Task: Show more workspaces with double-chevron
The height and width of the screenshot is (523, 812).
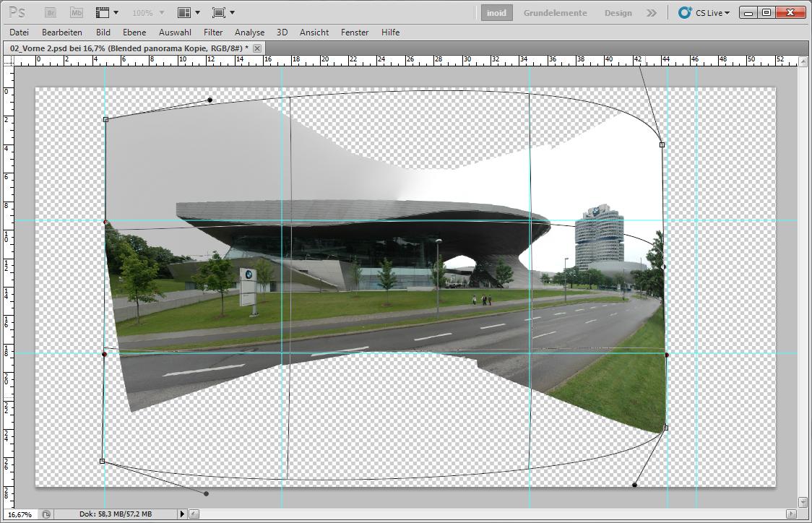Action: pos(652,12)
